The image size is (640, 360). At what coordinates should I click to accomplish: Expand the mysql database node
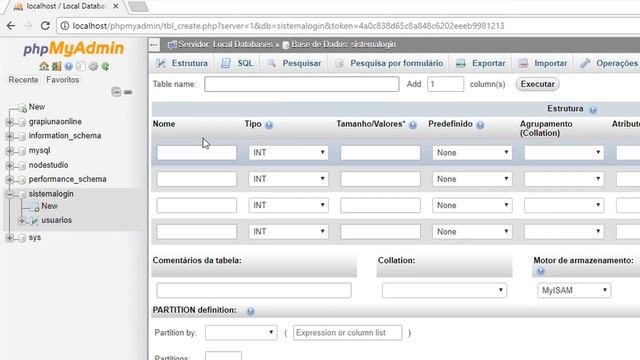click(x=9, y=151)
